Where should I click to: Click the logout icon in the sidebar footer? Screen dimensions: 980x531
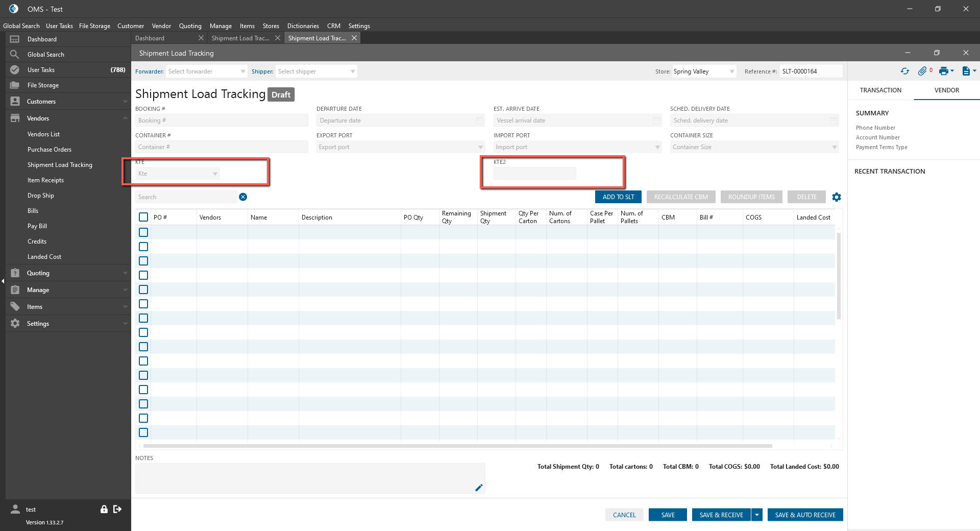coord(117,509)
